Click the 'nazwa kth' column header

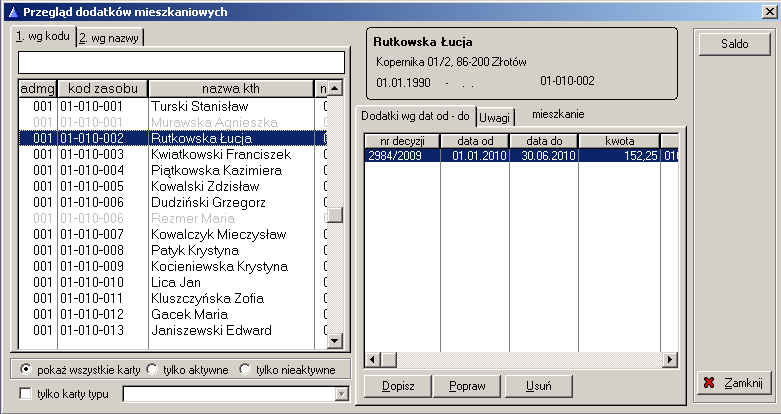(231, 89)
